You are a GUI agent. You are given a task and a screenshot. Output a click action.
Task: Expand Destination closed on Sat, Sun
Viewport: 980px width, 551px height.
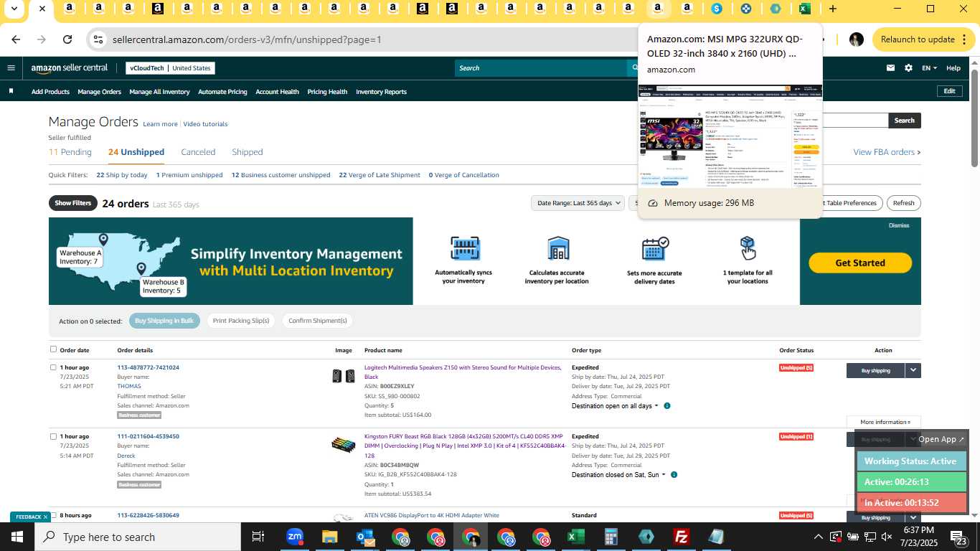point(618,475)
